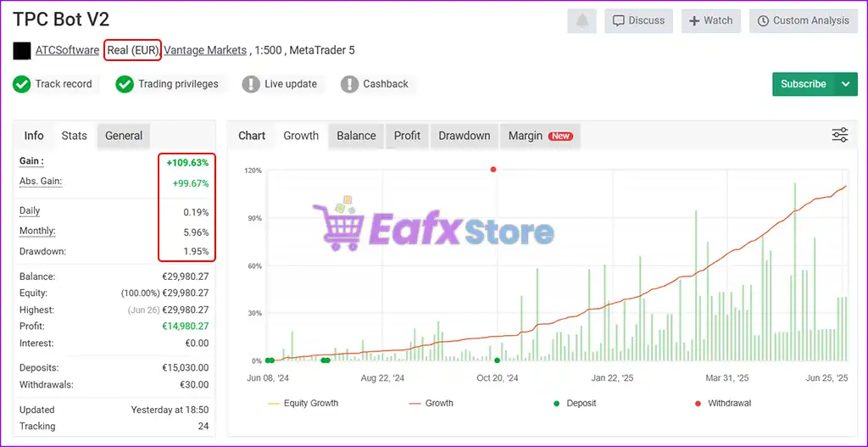Select the Chart tab
868x447 pixels.
pos(252,136)
